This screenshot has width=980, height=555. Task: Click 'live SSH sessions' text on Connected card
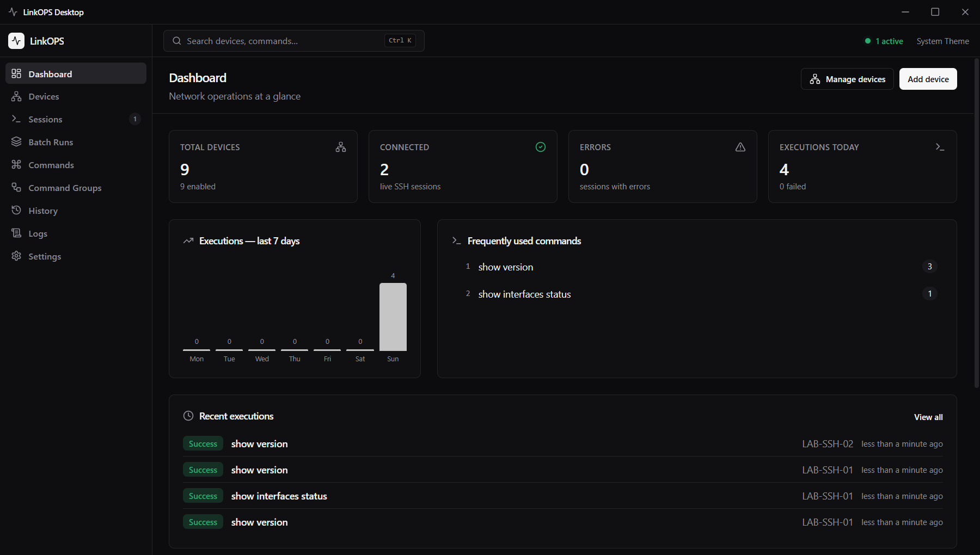410,186
